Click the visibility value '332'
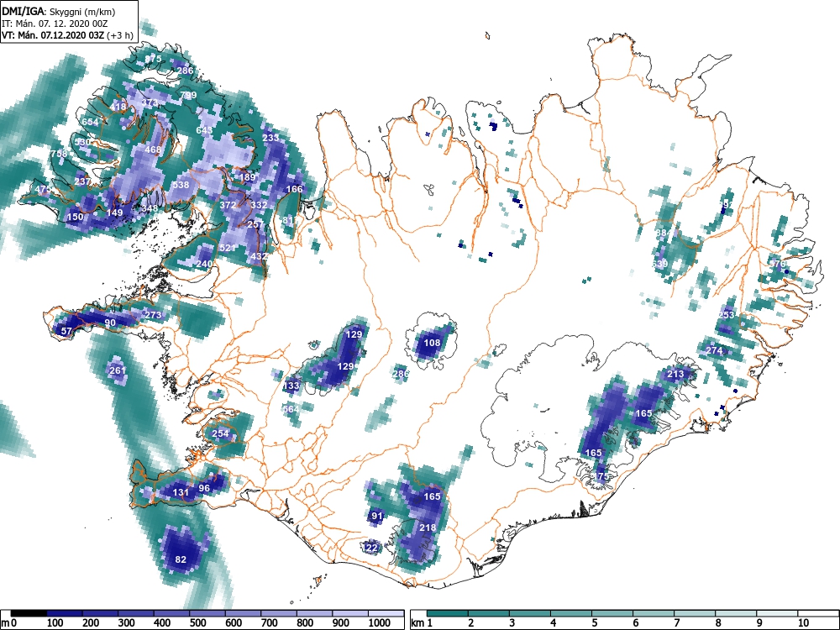This screenshot has height=630, width=840. coord(259,205)
